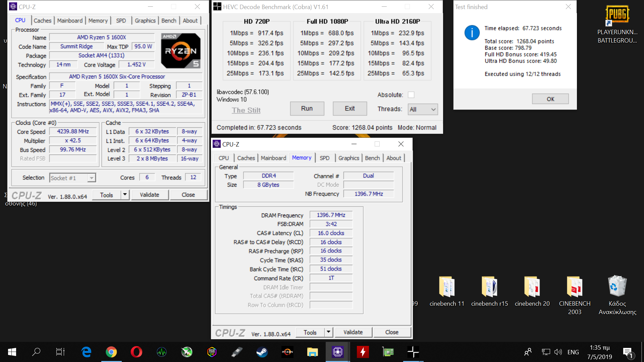Screen dimensions: 644x362
Task: Open The Stilt link
Action: [246, 110]
